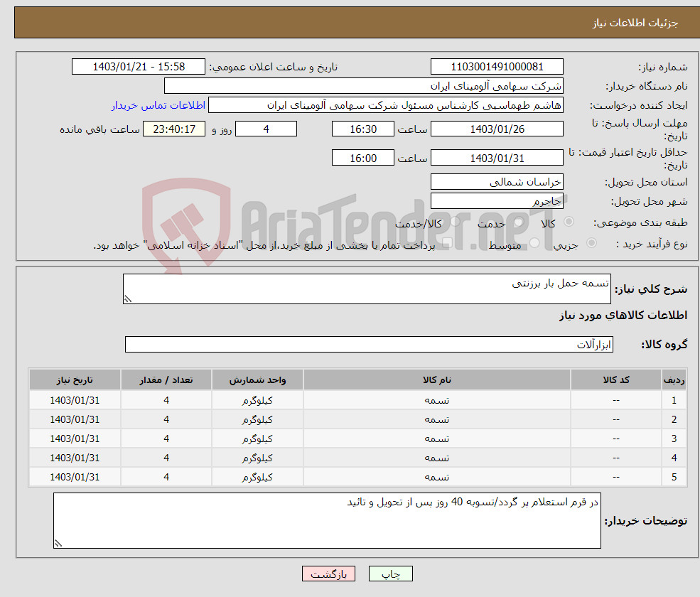Click the price validity time 16:00

click(363, 158)
